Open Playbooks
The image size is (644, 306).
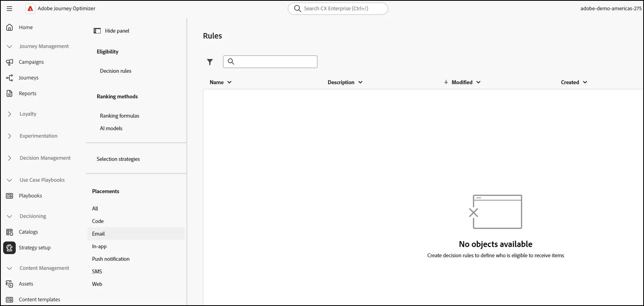click(30, 195)
